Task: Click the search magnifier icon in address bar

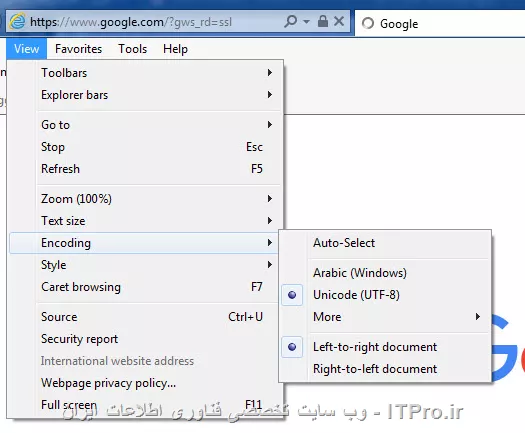Action: tap(291, 21)
